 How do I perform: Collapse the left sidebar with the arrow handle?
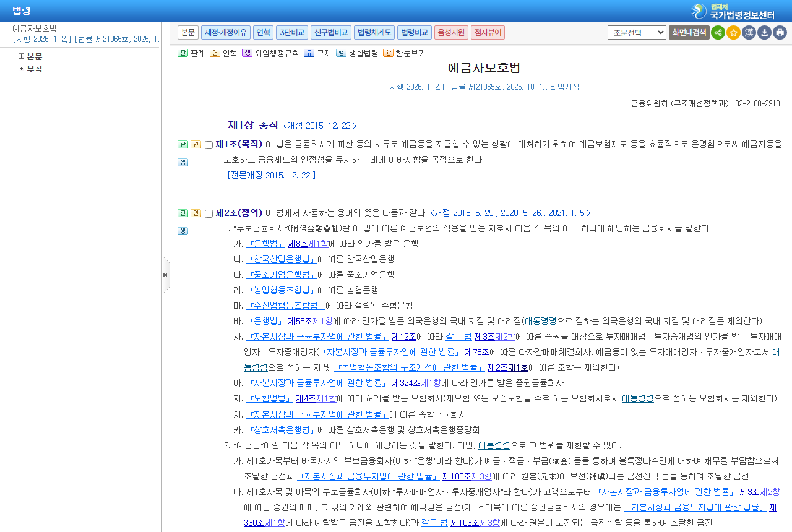click(165, 275)
